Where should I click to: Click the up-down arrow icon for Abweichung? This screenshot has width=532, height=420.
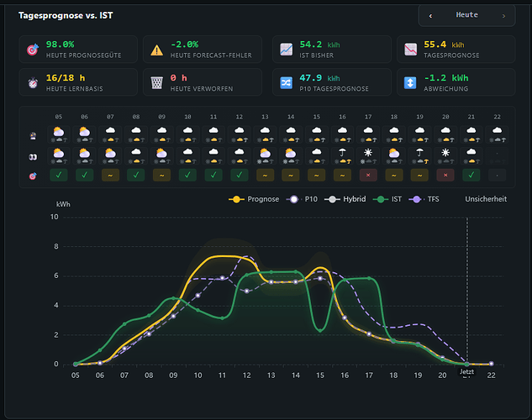coord(410,82)
